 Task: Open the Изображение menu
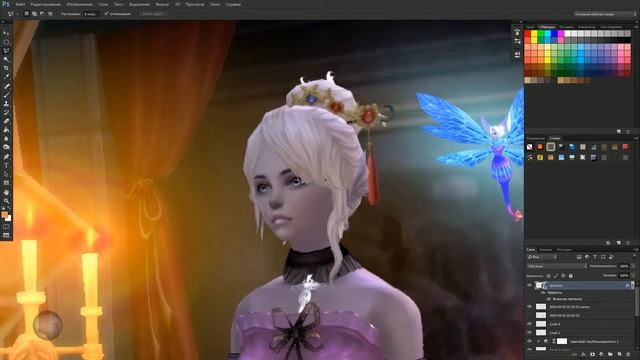[80, 4]
